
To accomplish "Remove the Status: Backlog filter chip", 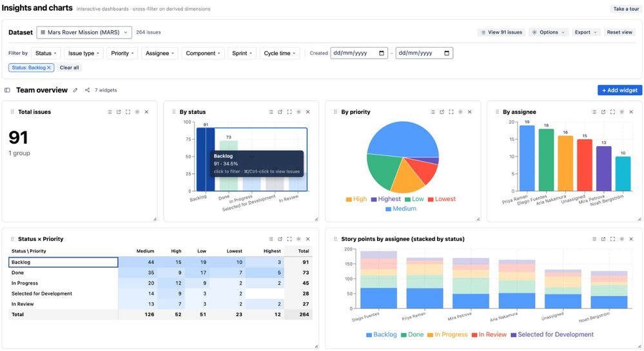I will [x=49, y=68].
